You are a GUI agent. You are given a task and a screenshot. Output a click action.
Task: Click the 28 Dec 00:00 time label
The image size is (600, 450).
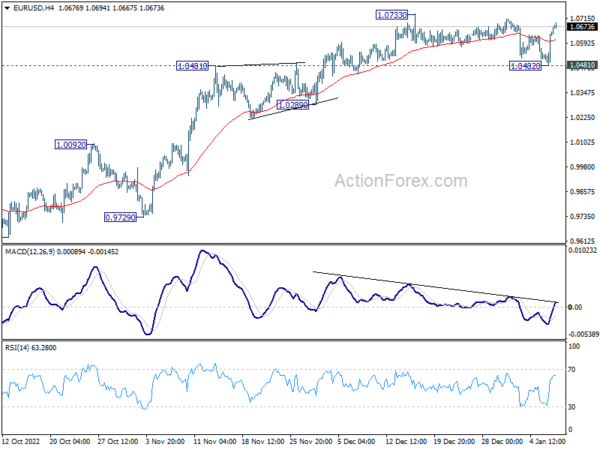click(502, 441)
